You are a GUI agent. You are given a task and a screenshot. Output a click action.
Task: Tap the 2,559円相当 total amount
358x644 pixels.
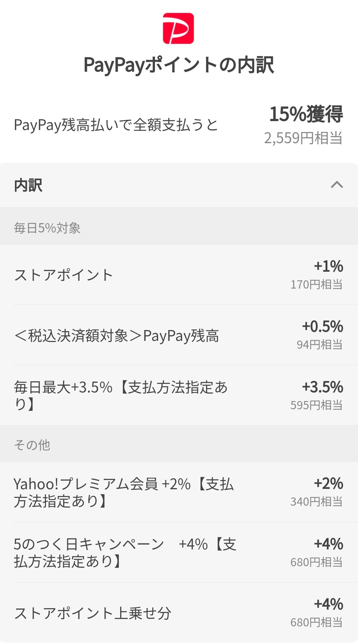(303, 138)
